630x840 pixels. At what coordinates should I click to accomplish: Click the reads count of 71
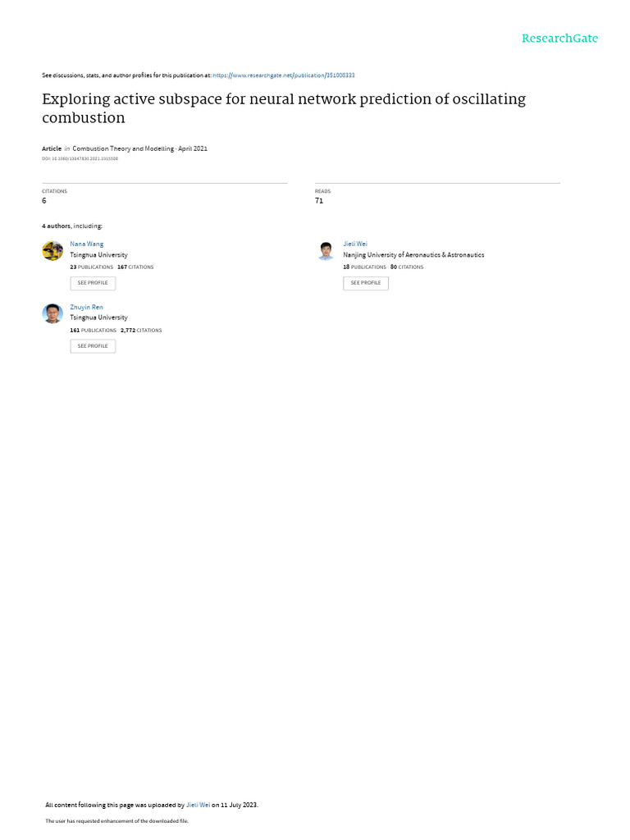click(319, 200)
